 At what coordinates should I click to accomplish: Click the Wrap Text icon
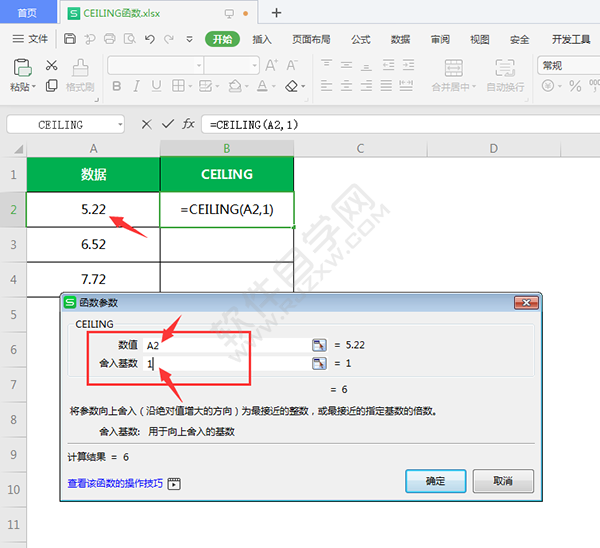click(505, 68)
